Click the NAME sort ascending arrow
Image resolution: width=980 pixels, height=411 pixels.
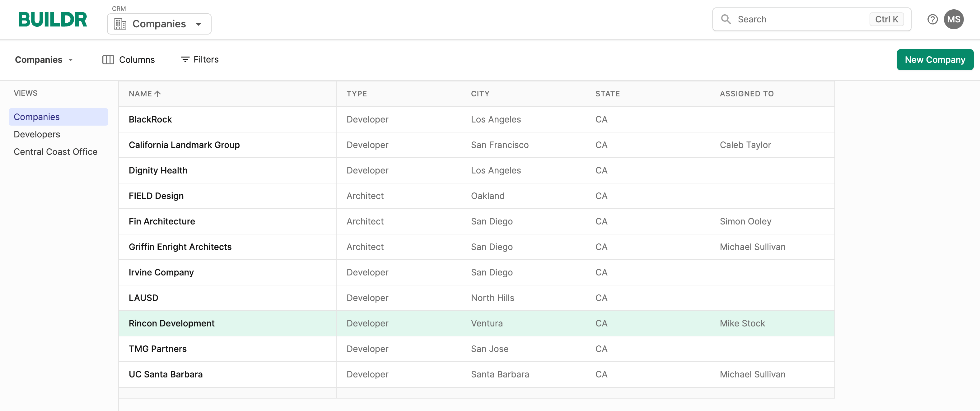point(157,94)
